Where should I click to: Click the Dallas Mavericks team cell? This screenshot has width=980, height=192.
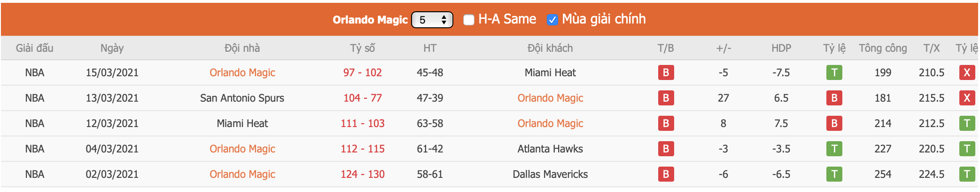[x=550, y=174]
